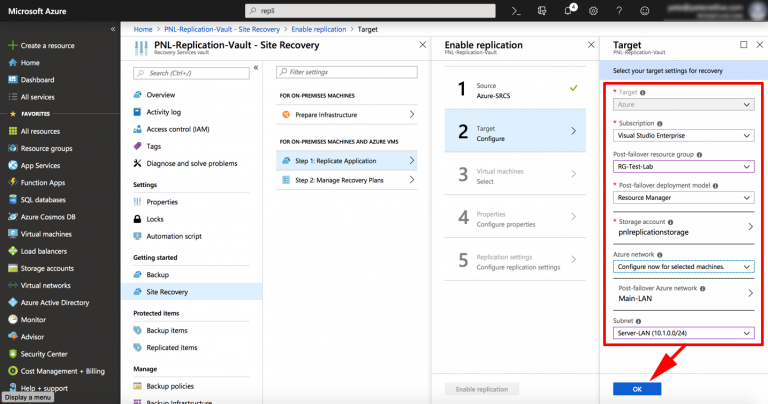
Task: Open the help question mark icon
Action: (x=619, y=11)
